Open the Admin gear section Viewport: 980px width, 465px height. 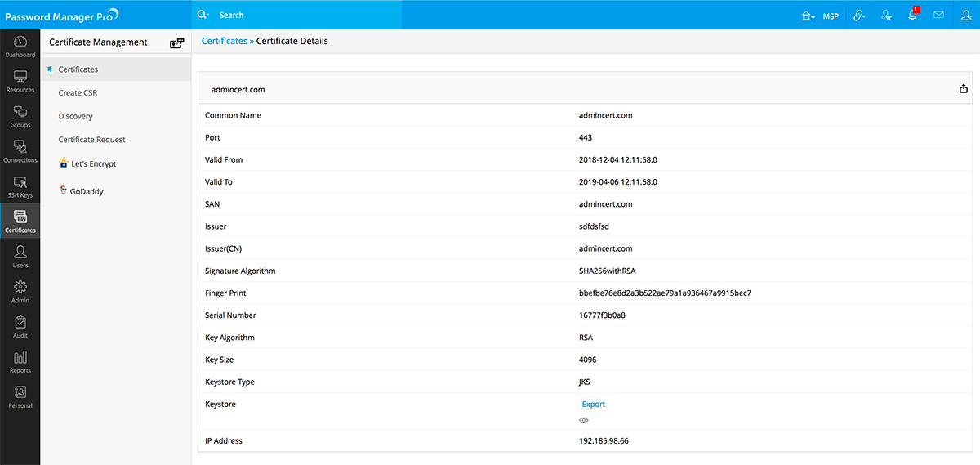pos(20,292)
